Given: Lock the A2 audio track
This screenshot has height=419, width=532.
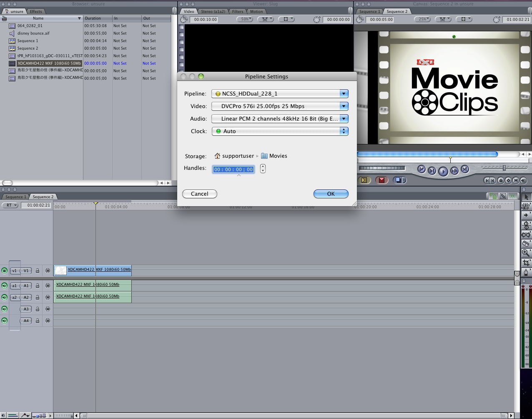Looking at the screenshot, I should coord(37,298).
